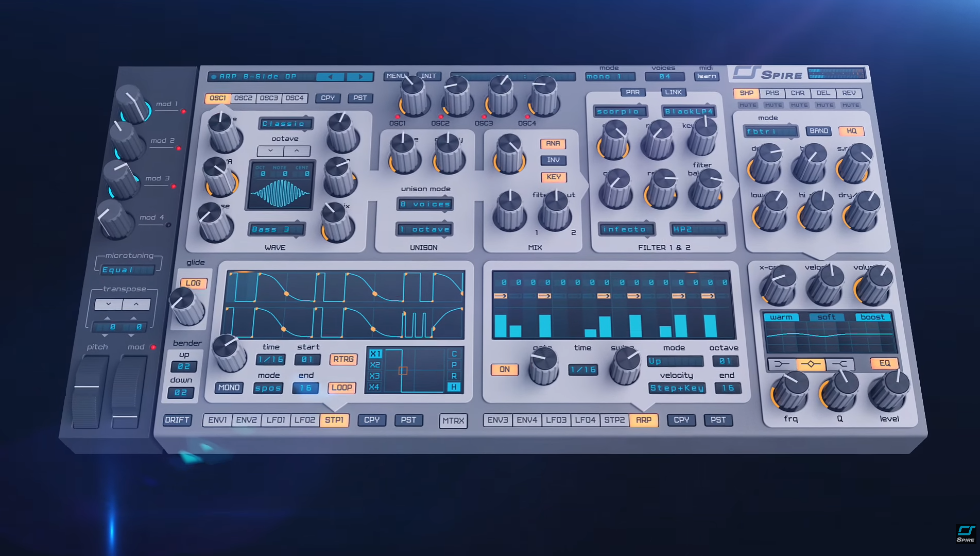Screen dimensions: 980x556
Task: Toggle the HQ shaper button
Action: tap(851, 131)
